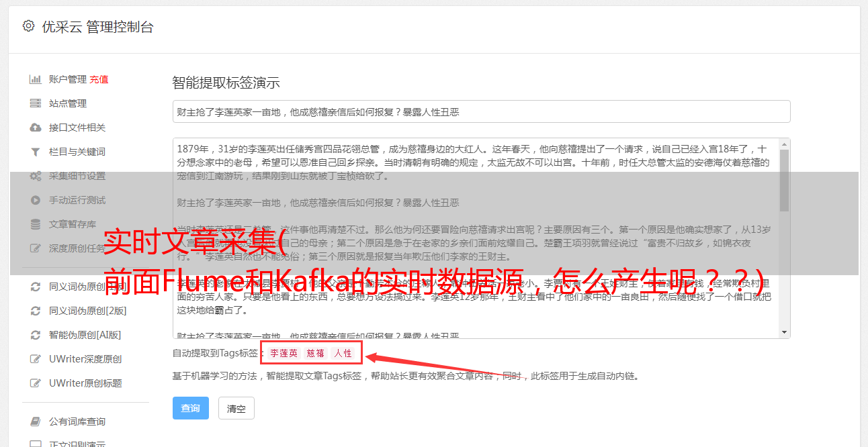The image size is (868, 447).
Task: Select the 李莲英 tag
Action: pyautogui.click(x=284, y=353)
